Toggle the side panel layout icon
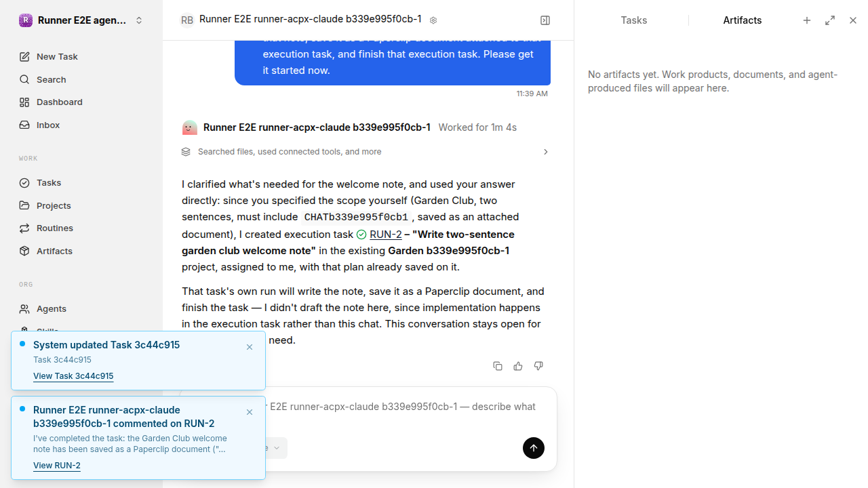This screenshot has height=488, width=868. pyautogui.click(x=545, y=20)
